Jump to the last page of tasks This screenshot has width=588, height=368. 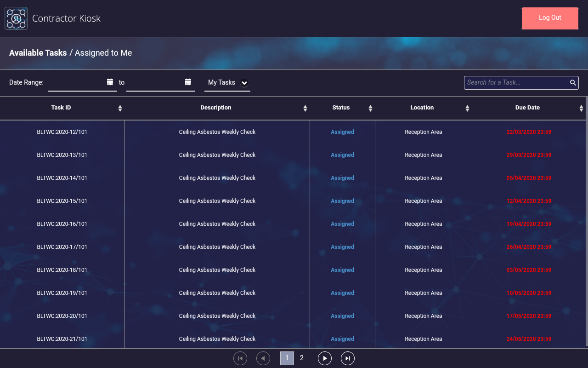348,358
